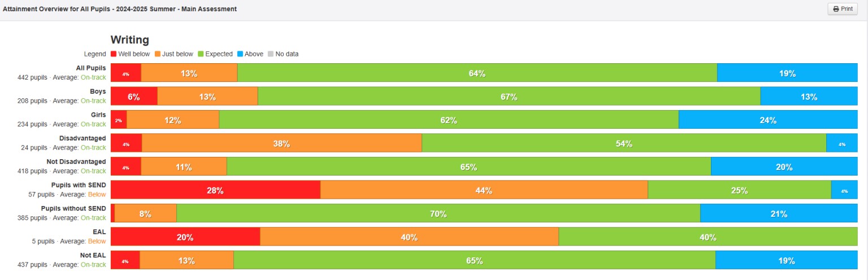This screenshot has height=280, width=868.
Task: Click the Print button
Action: click(842, 9)
